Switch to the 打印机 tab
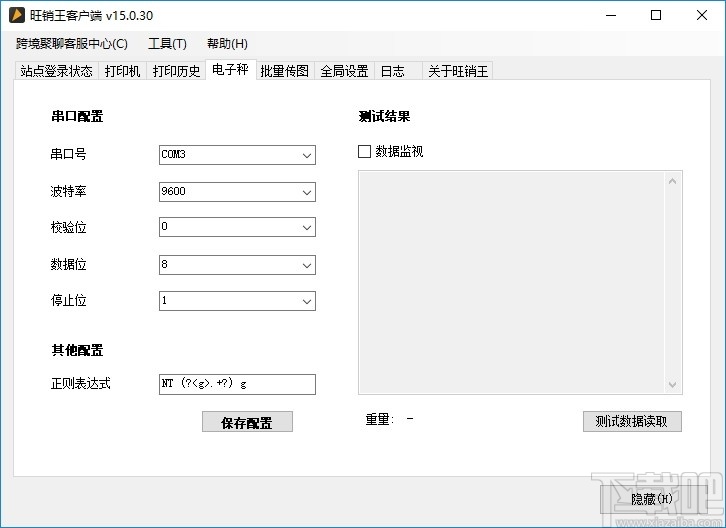 click(122, 71)
